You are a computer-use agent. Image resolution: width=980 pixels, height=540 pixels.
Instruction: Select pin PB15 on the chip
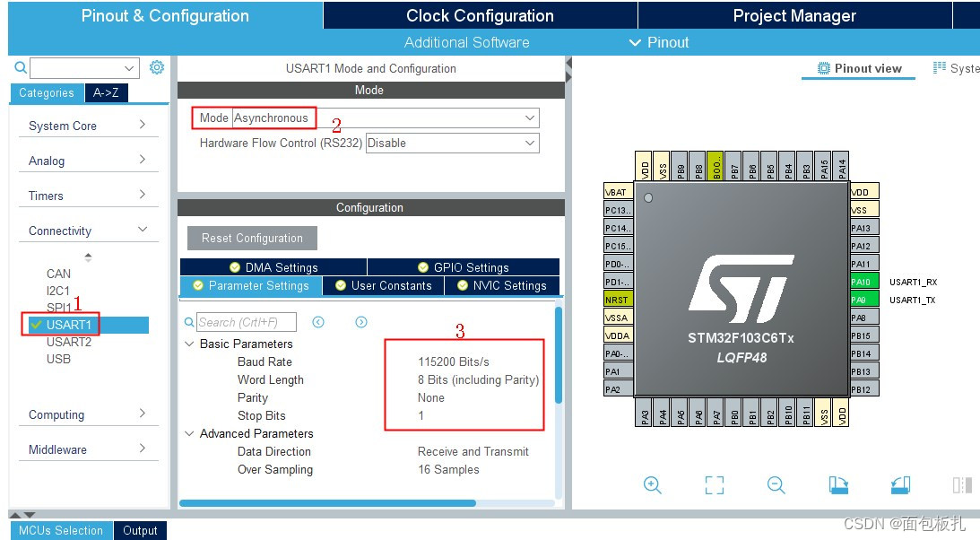tap(864, 335)
